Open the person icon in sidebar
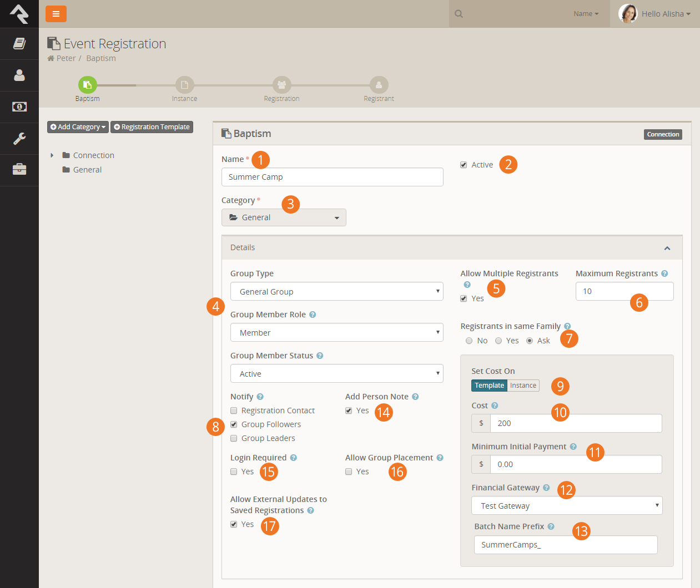This screenshot has height=588, width=700. [x=19, y=75]
